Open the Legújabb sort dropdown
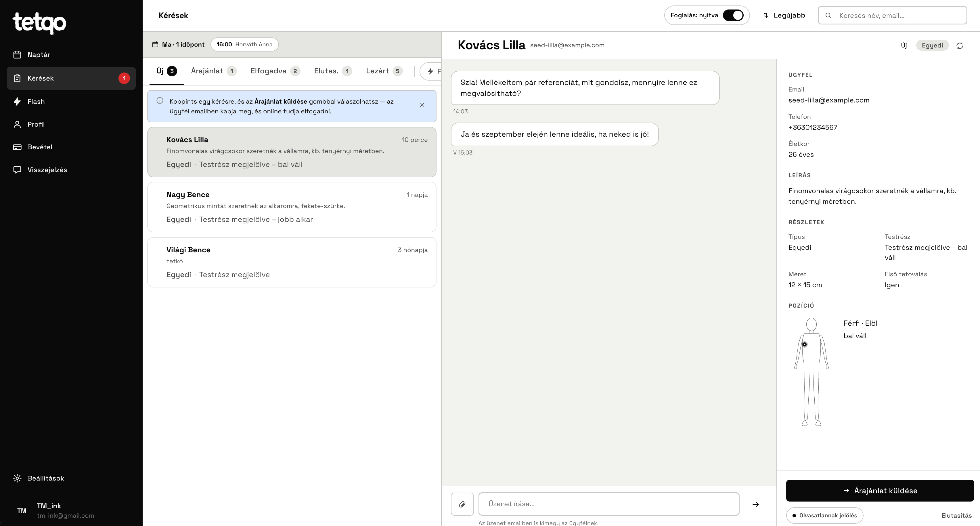This screenshot has width=980, height=526. tap(784, 15)
